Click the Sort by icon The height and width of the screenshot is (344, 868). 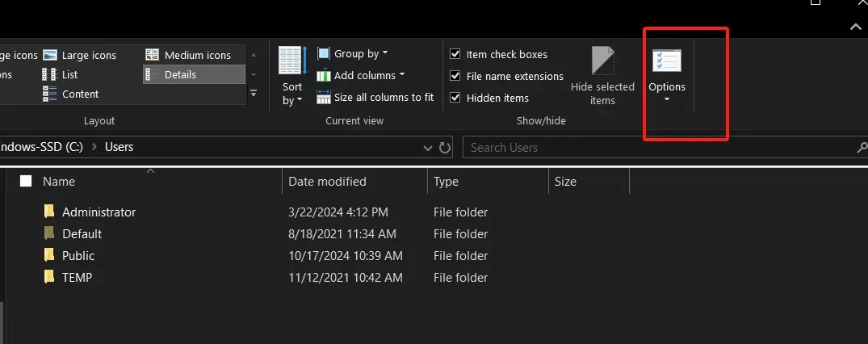(x=292, y=62)
